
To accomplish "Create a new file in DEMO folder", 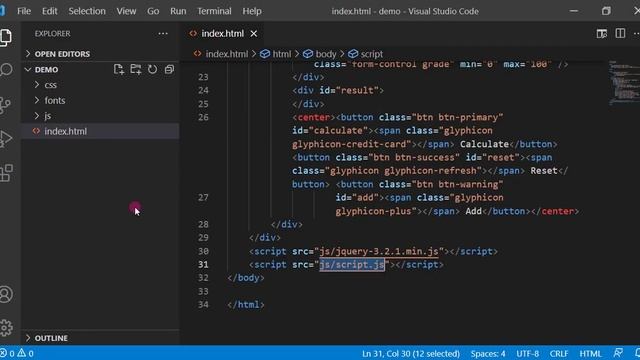I will coord(119,69).
